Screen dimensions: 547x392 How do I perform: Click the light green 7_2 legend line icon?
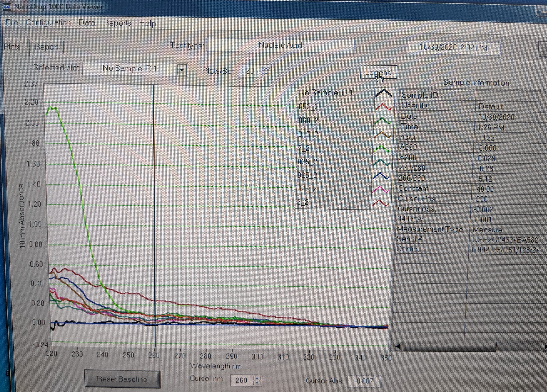382,149
